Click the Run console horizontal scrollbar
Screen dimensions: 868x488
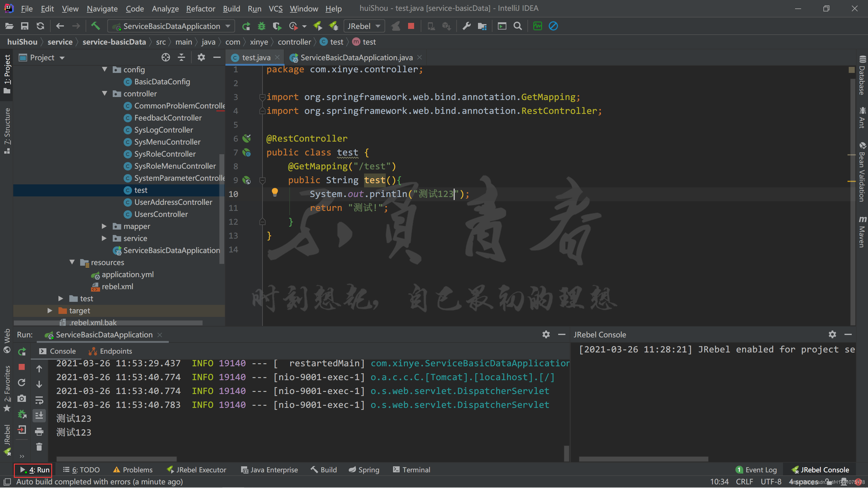(117, 459)
